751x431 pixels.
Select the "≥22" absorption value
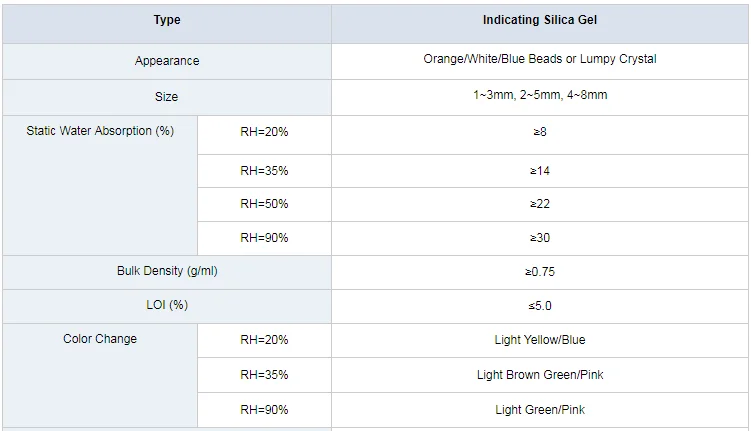click(540, 204)
